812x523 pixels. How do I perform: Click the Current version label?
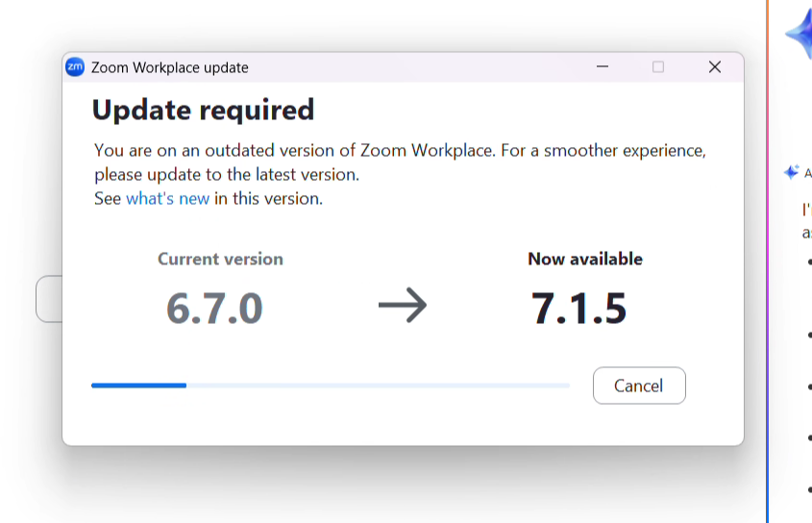tap(221, 259)
